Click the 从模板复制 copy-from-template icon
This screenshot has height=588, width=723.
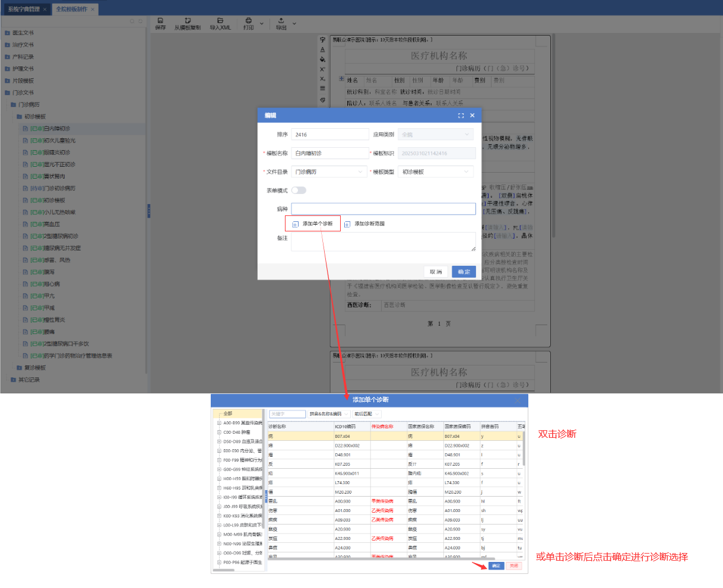[188, 21]
